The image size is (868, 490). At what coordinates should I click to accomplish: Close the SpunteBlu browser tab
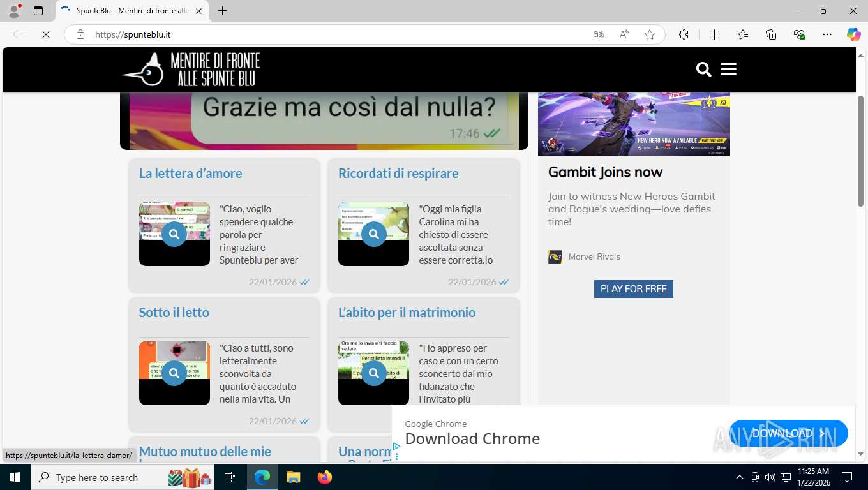(x=198, y=11)
